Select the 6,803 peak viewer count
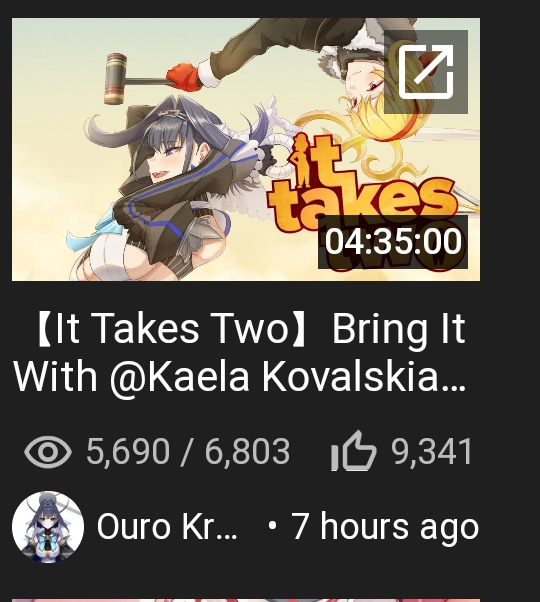Screen dimensions: 540x602 click(x=247, y=452)
